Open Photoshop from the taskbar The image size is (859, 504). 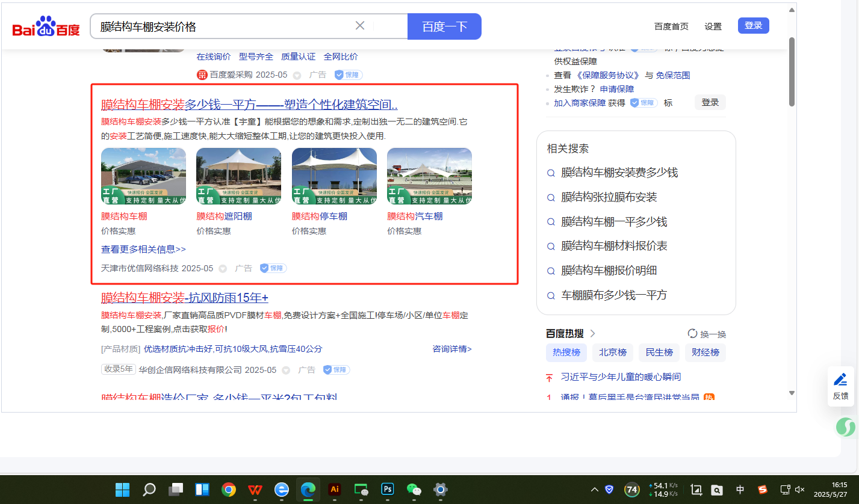coord(388,490)
